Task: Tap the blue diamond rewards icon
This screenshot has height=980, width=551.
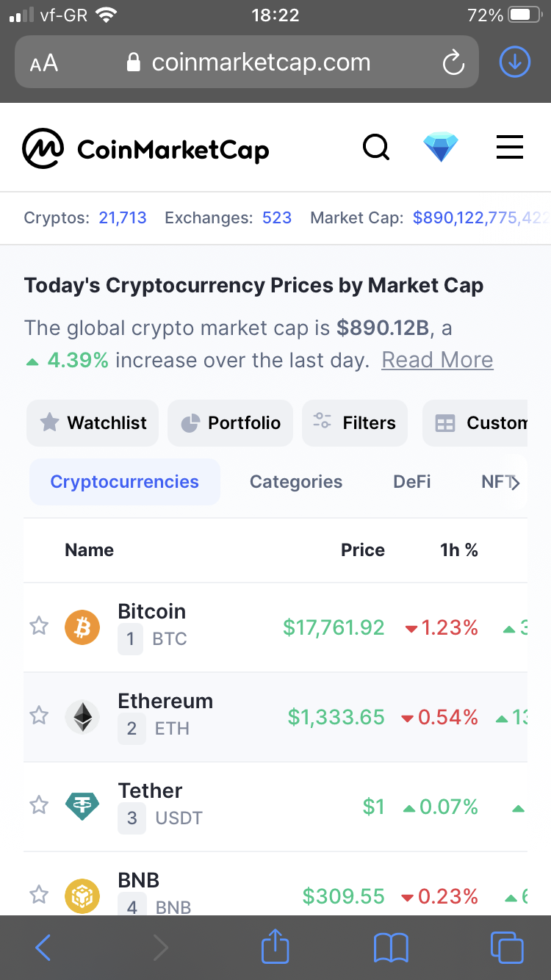Action: click(x=441, y=148)
